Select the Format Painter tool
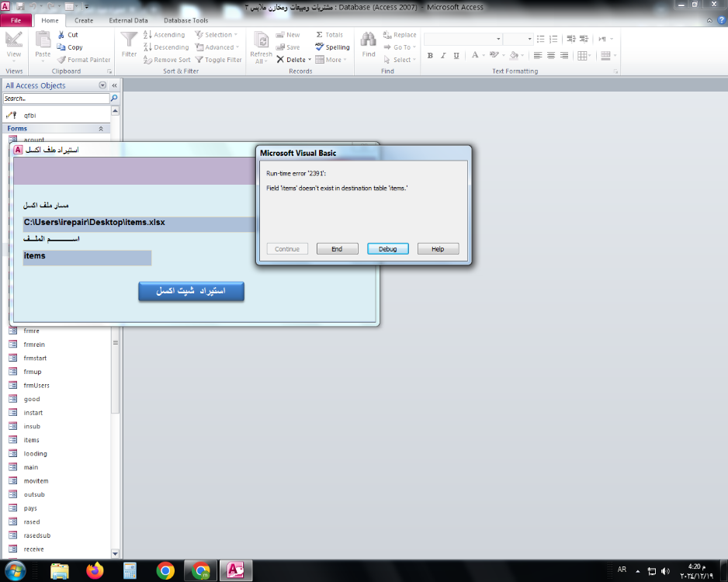728x582 pixels. pos(84,60)
